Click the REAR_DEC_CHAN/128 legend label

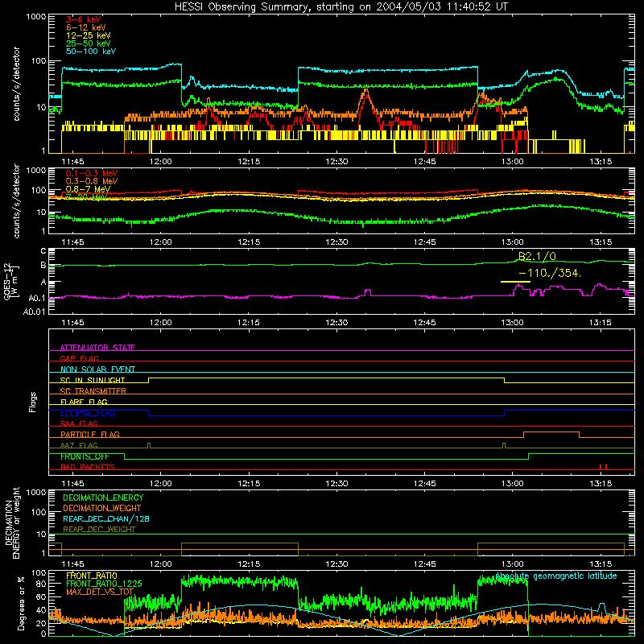tap(106, 518)
